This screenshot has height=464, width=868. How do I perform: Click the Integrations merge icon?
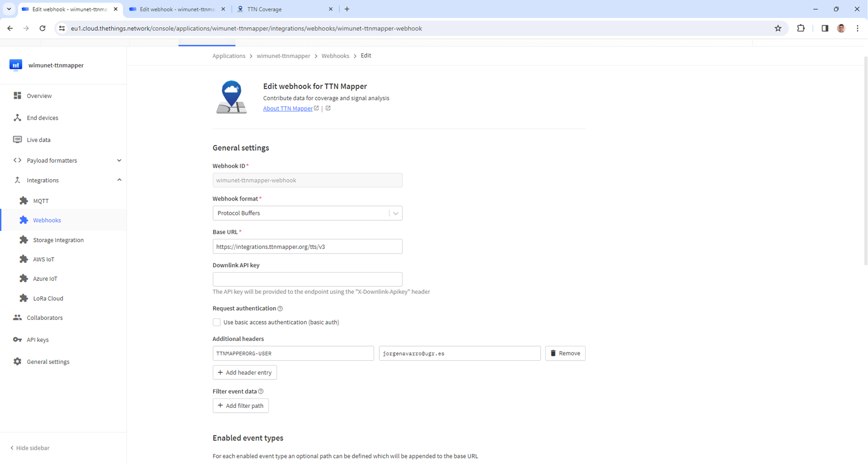point(17,180)
